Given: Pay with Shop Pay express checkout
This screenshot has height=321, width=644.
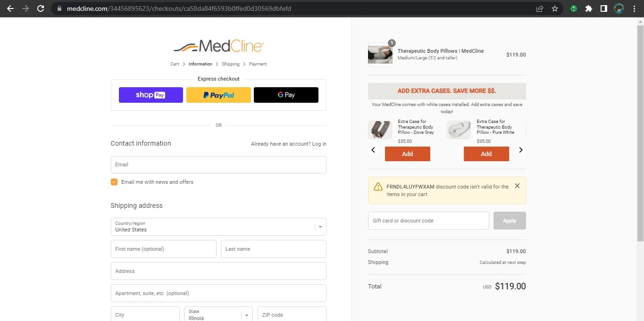Looking at the screenshot, I should [151, 95].
